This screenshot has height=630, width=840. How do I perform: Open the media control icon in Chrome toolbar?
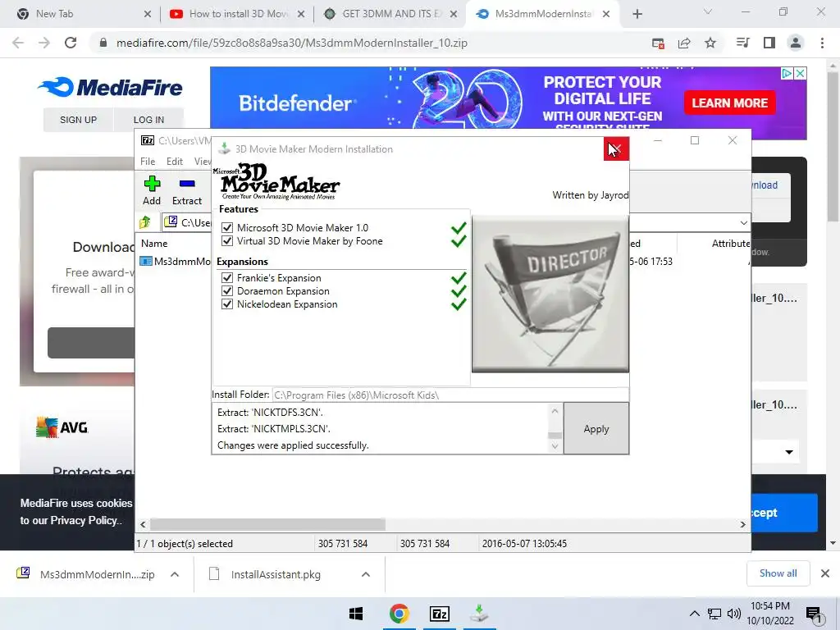pos(742,43)
